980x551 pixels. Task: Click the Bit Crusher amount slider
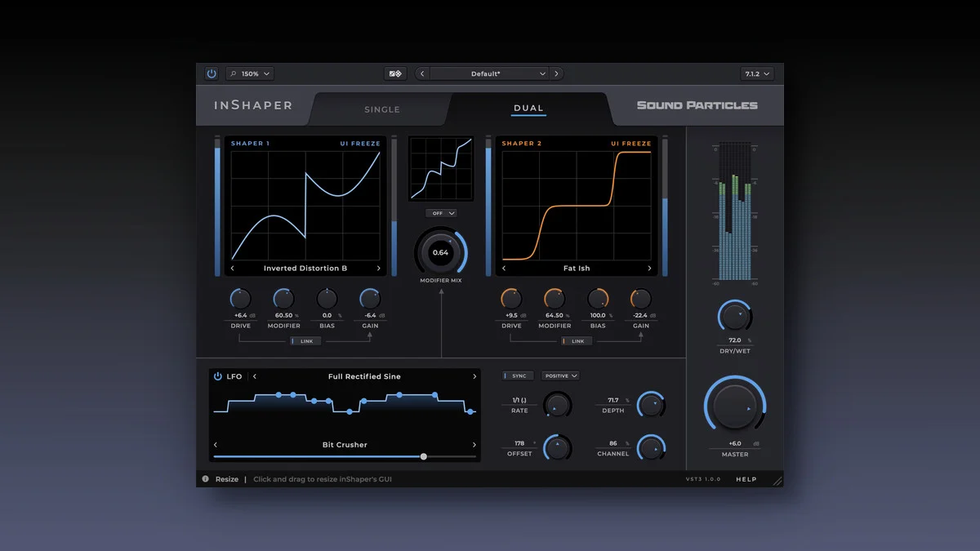(425, 457)
